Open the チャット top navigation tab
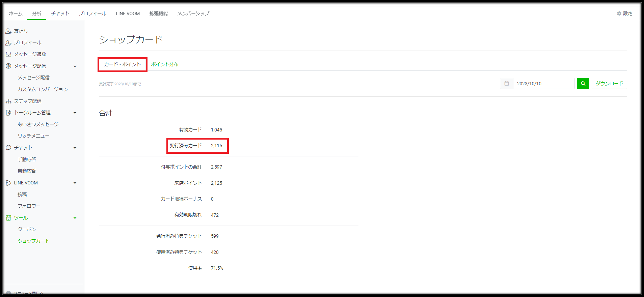This screenshot has height=297, width=644. [x=60, y=13]
